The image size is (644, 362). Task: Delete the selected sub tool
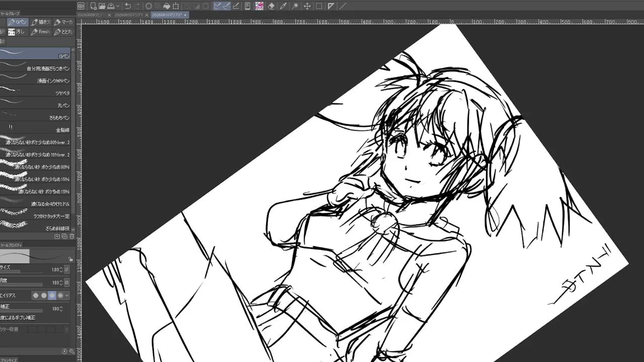pos(71,236)
